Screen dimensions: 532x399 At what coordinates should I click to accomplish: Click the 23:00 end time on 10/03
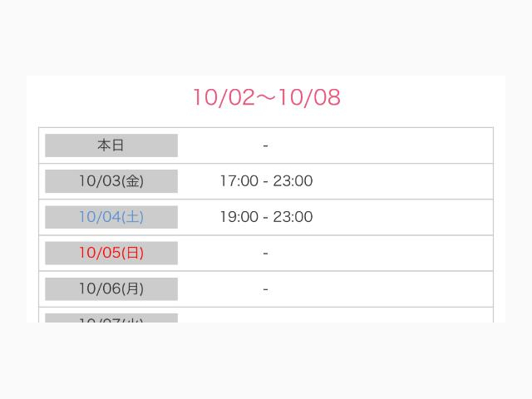click(x=293, y=181)
